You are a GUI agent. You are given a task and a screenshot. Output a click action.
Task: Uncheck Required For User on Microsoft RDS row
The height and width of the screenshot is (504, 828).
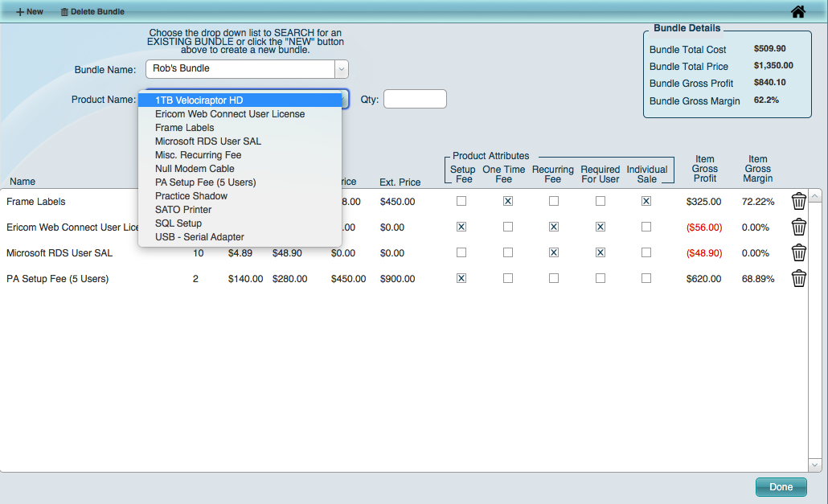[x=601, y=252]
